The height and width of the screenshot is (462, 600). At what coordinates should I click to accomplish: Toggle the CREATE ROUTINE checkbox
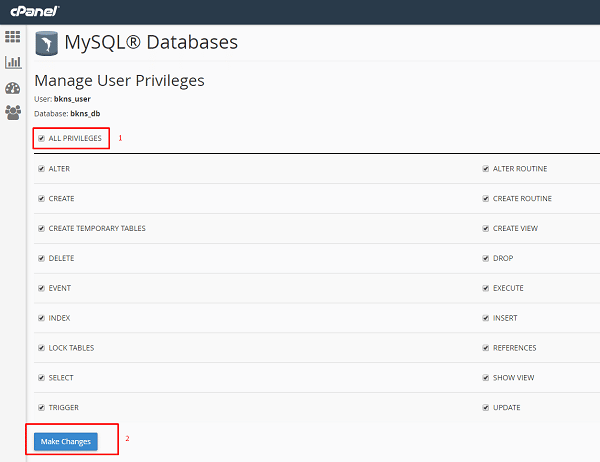point(486,199)
